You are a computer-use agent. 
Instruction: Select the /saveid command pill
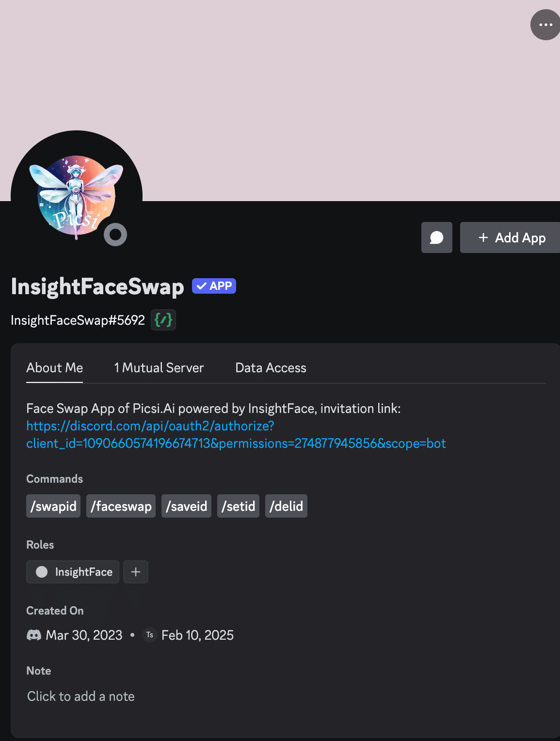[x=186, y=505]
